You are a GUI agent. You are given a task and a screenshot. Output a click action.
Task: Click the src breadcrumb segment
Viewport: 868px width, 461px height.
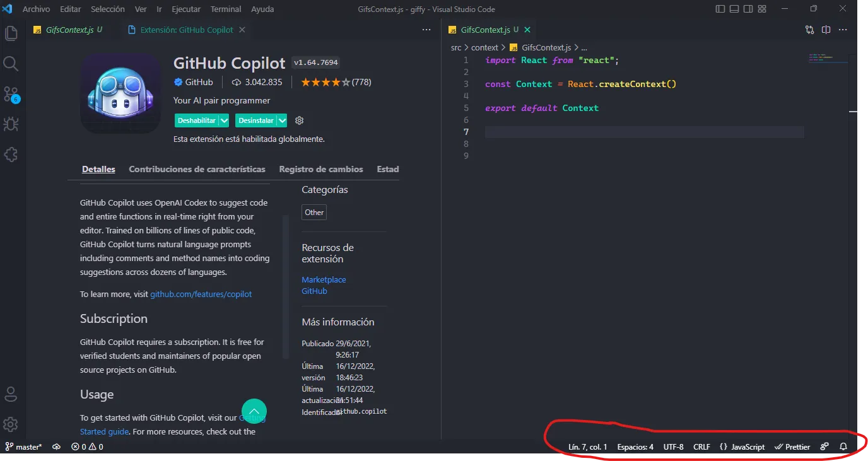point(456,47)
